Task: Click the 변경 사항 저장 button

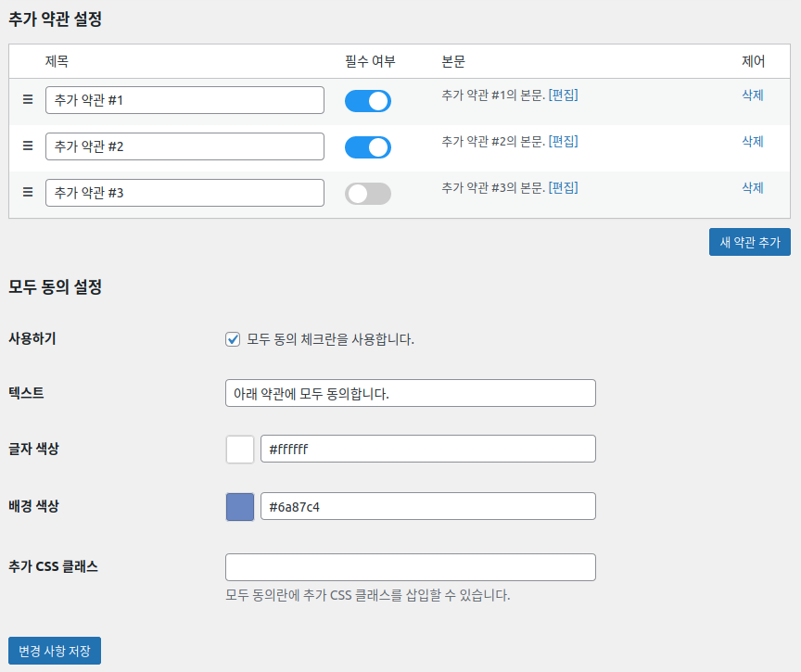Action: (55, 651)
